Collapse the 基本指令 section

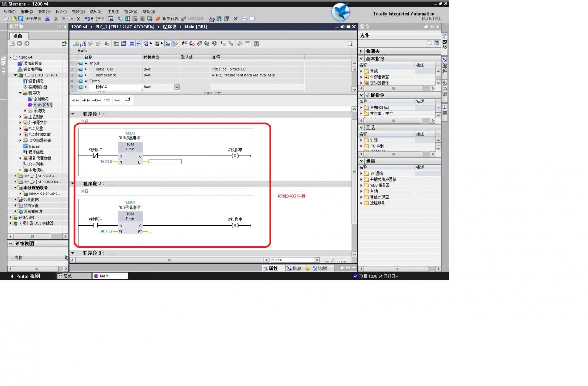(361, 59)
